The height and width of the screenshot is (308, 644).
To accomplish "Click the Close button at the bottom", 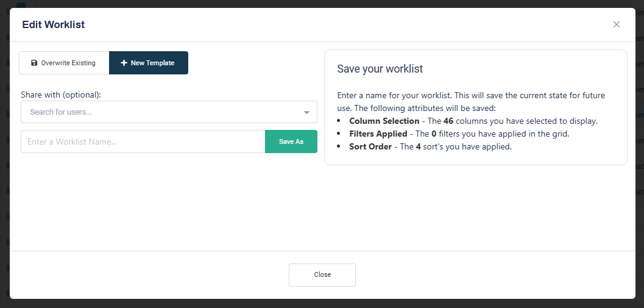I will click(322, 274).
